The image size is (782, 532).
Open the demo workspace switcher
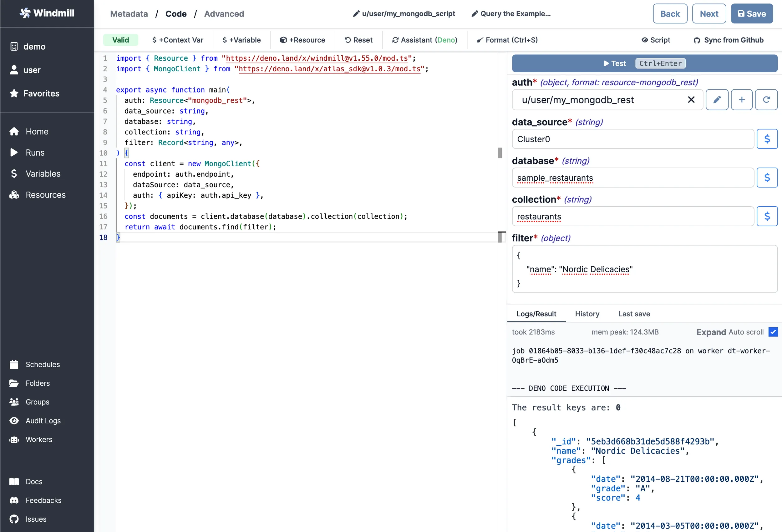(34, 46)
